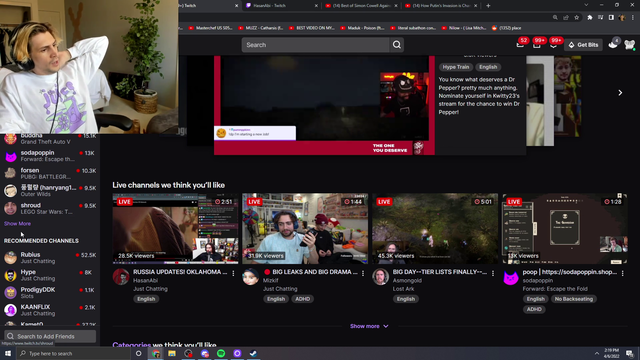Open the OBS icon on the taskbar
Viewport: 640px width, 360px height.
point(188,353)
